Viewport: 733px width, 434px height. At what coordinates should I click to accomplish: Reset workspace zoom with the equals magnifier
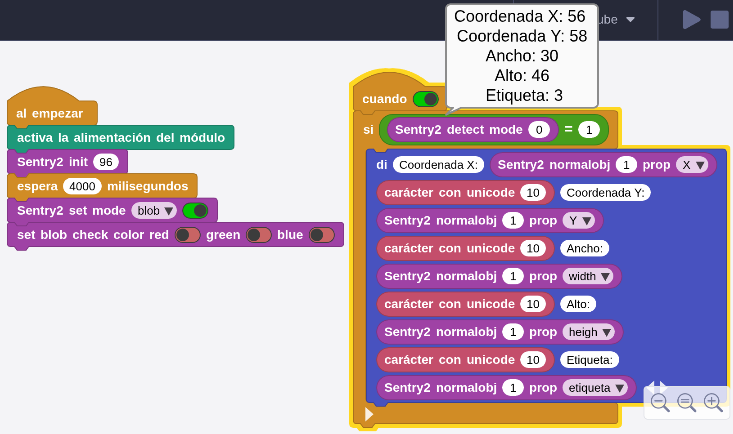[686, 402]
